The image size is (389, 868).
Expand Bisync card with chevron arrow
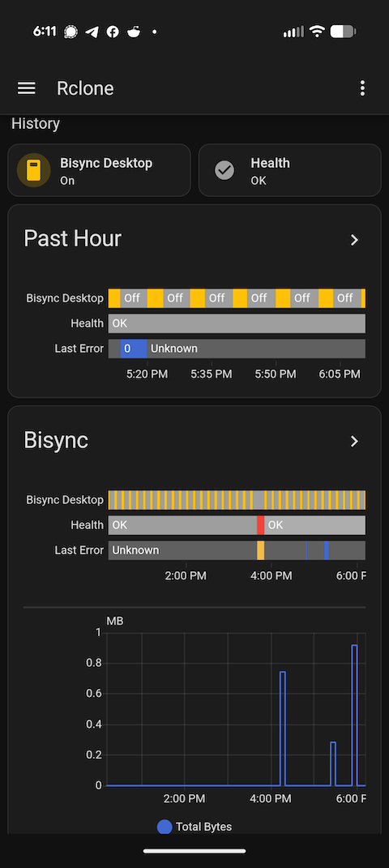(355, 441)
